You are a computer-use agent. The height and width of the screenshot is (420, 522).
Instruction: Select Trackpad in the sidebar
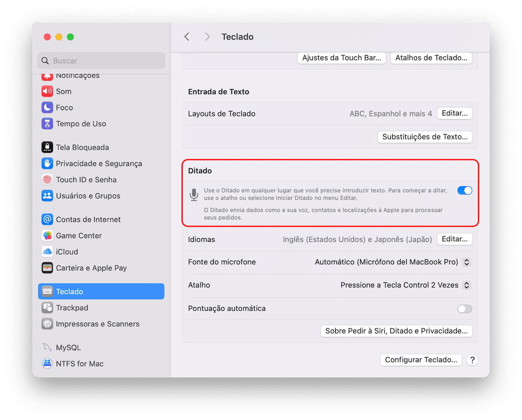[x=72, y=308]
